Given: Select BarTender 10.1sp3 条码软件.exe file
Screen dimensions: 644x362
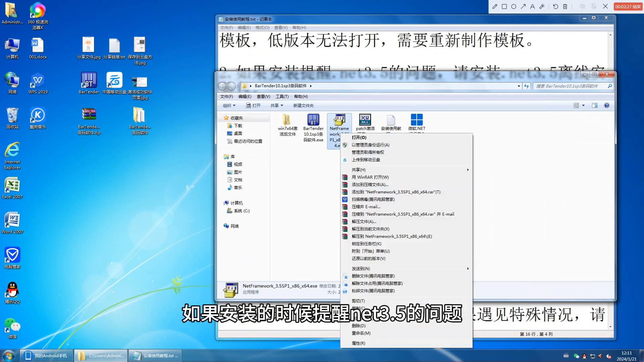Looking at the screenshot, I should 313,128.
